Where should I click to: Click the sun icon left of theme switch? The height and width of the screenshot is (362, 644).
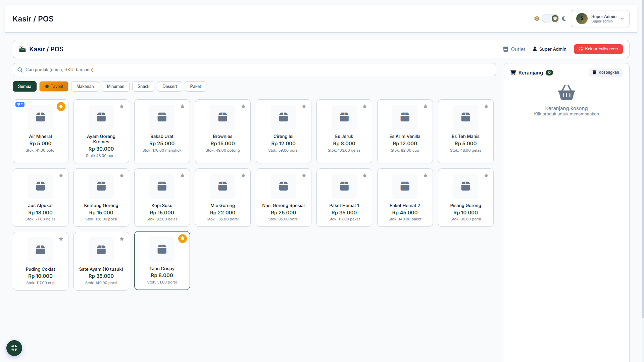point(536,18)
